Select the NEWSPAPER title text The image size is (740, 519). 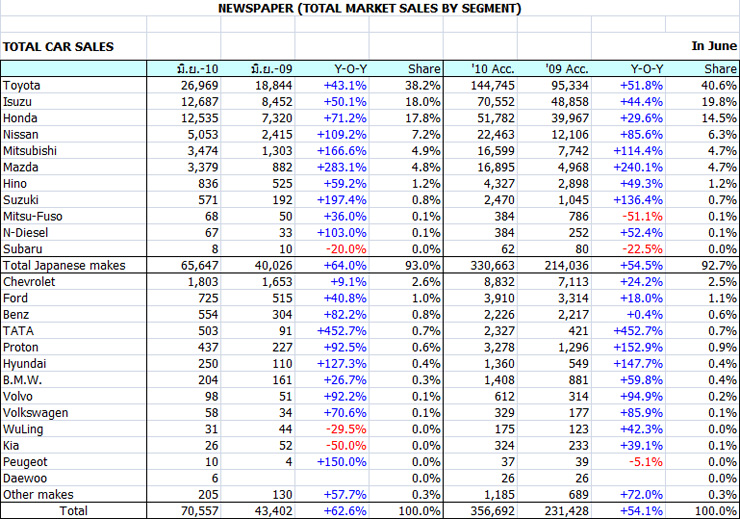pos(369,8)
